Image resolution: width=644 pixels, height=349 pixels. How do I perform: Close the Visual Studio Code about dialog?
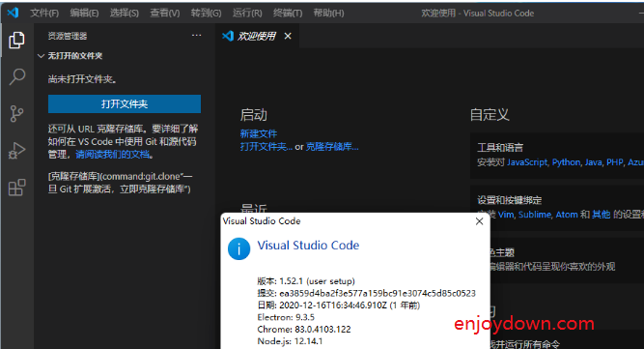(x=479, y=221)
